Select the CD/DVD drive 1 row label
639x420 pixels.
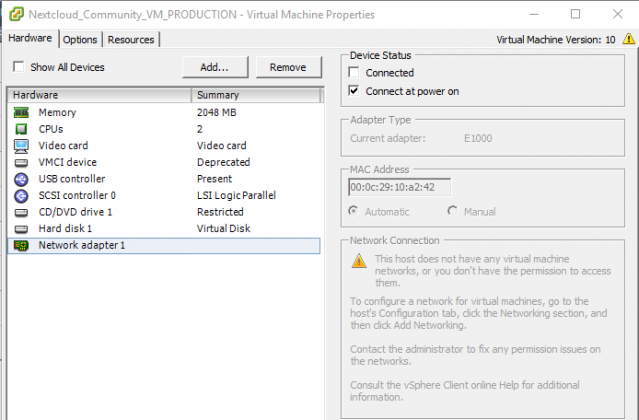pos(75,212)
